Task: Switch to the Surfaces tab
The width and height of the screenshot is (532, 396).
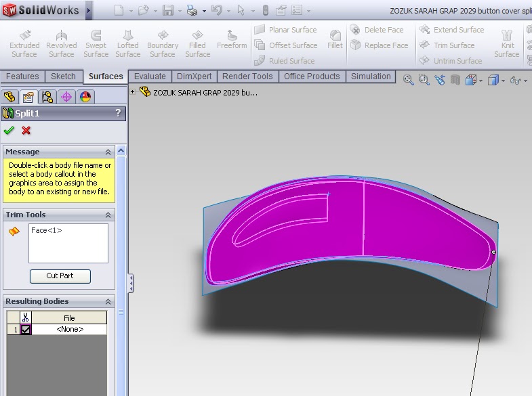Action: click(106, 76)
